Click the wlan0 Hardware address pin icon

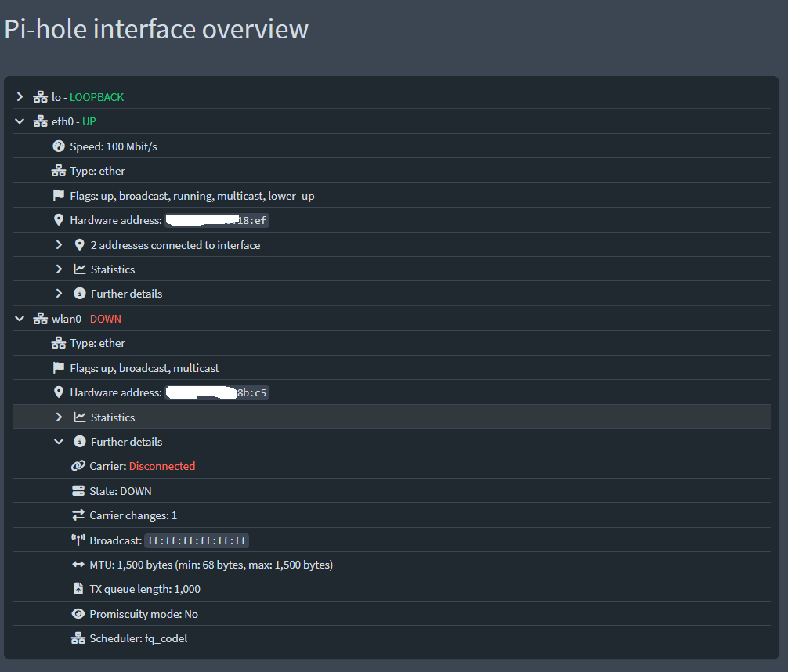coord(59,392)
